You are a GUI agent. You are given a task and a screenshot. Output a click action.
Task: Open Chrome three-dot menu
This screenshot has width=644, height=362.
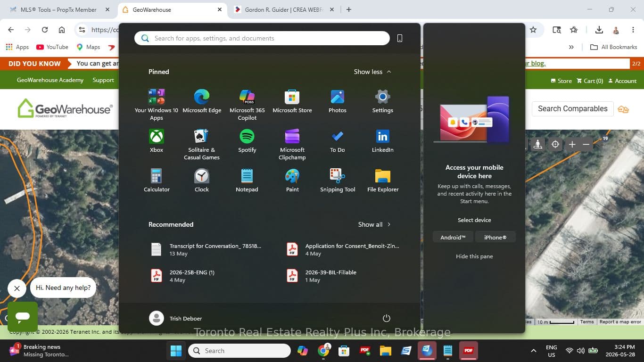633,30
